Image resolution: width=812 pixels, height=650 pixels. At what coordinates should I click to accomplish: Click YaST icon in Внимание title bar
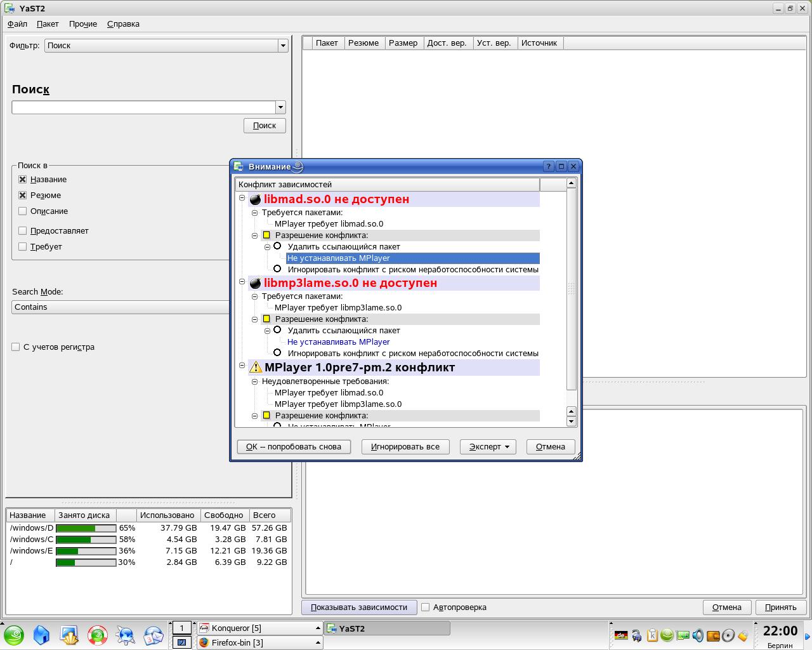239,166
